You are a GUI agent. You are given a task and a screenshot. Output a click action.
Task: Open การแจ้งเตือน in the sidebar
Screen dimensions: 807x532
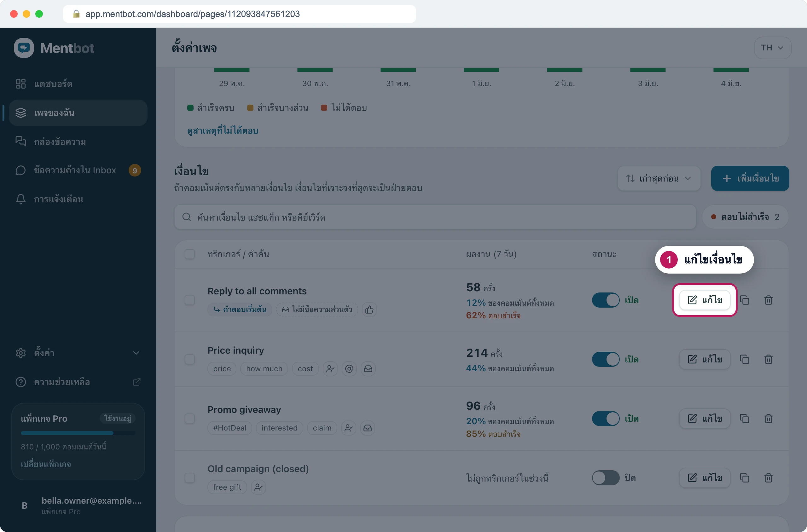pyautogui.click(x=78, y=199)
